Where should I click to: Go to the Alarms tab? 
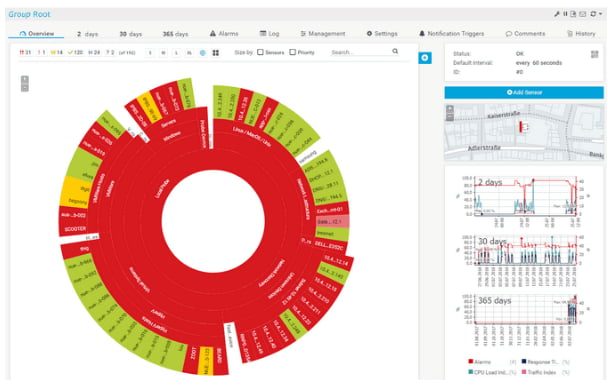tap(224, 34)
